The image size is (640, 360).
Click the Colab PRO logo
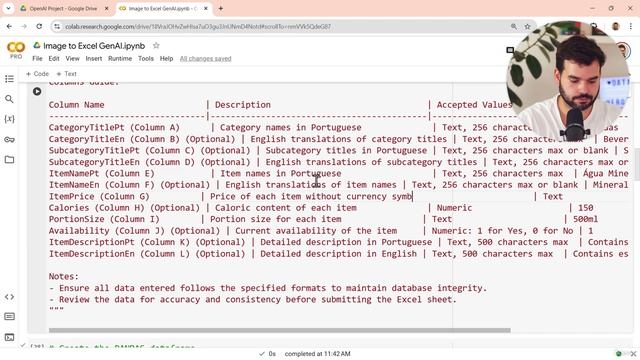pyautogui.click(x=16, y=50)
